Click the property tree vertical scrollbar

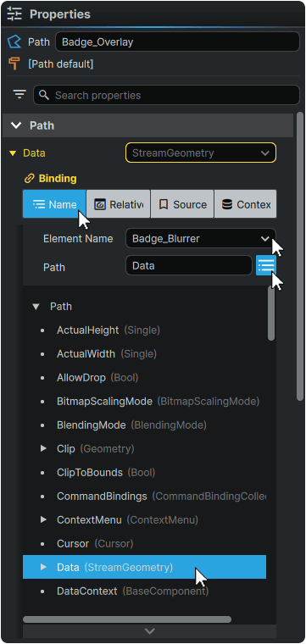tap(271, 313)
